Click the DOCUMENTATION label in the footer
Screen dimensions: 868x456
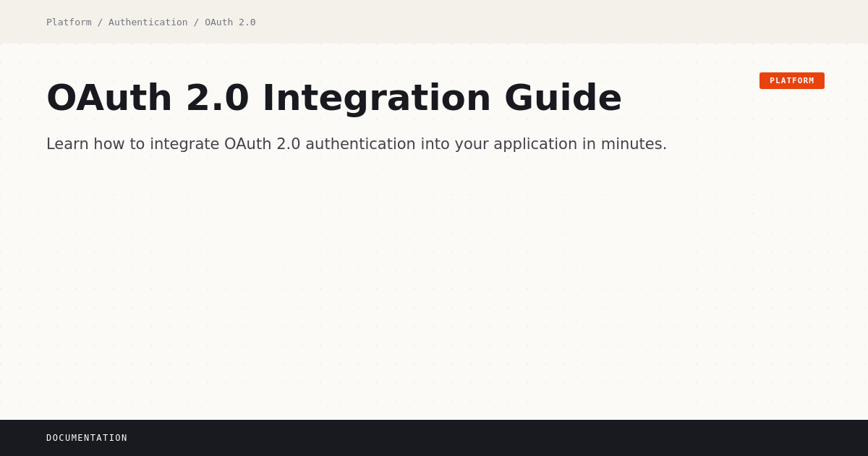pos(87,438)
